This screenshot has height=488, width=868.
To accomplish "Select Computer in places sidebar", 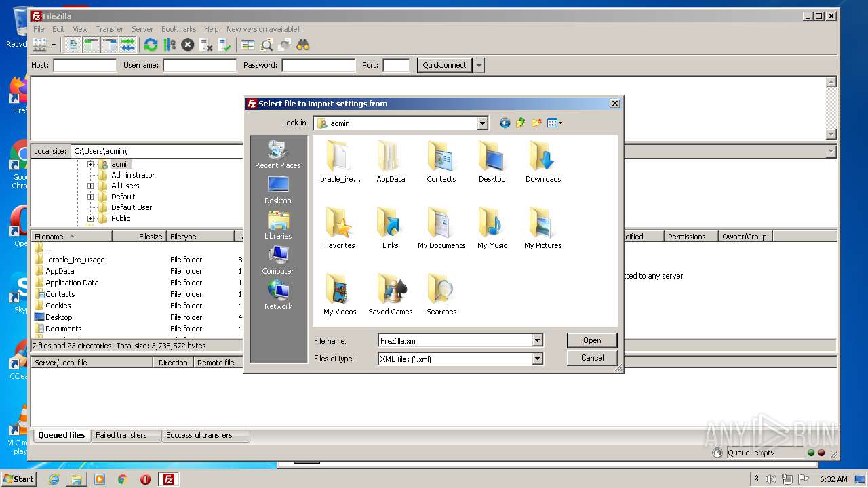I will click(x=278, y=261).
